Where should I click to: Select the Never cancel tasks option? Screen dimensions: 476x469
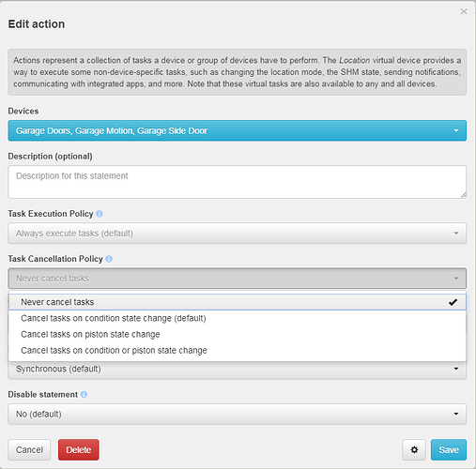[238, 302]
